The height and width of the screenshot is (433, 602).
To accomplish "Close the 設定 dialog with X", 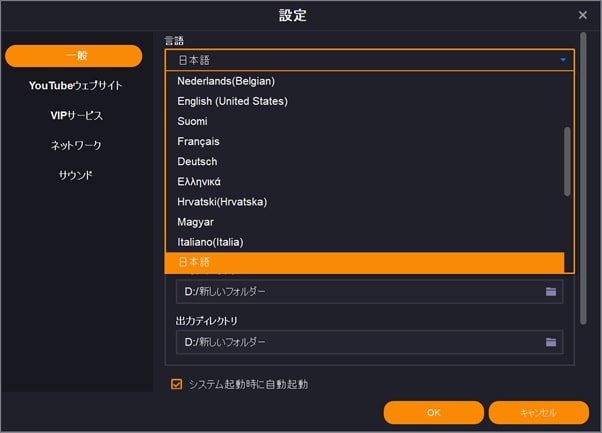I will tap(582, 15).
